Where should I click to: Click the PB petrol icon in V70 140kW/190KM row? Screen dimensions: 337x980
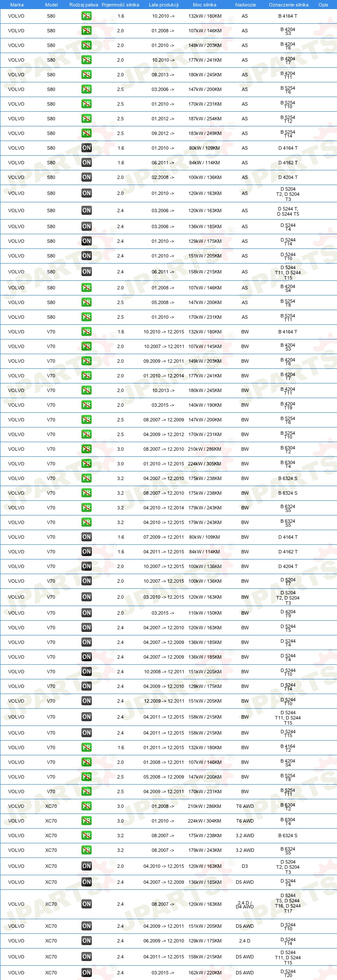[87, 405]
